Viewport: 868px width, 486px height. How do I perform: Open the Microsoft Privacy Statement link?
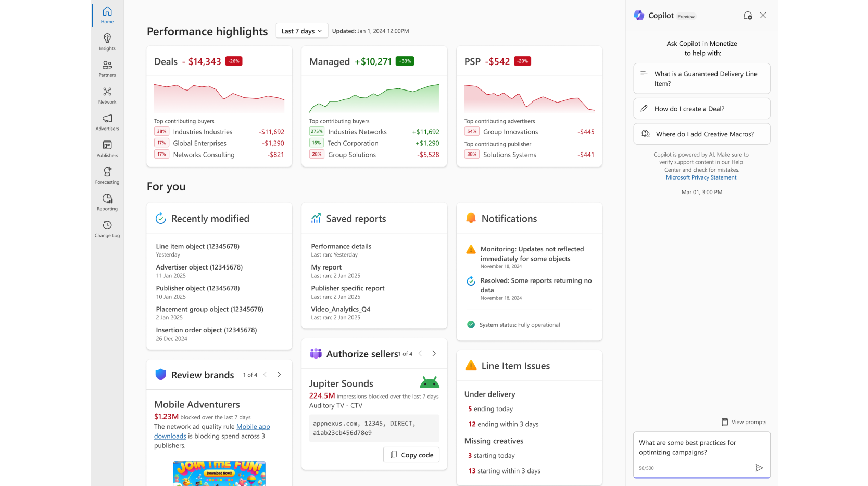pos(701,177)
